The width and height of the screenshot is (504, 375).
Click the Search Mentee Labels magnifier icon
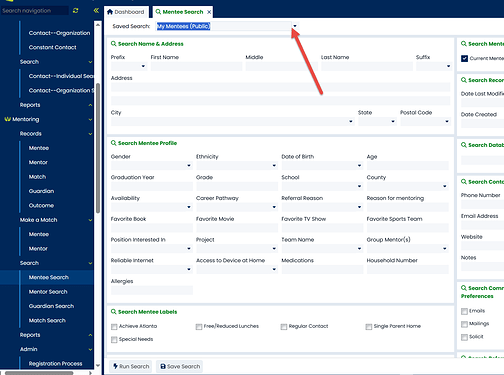point(114,312)
